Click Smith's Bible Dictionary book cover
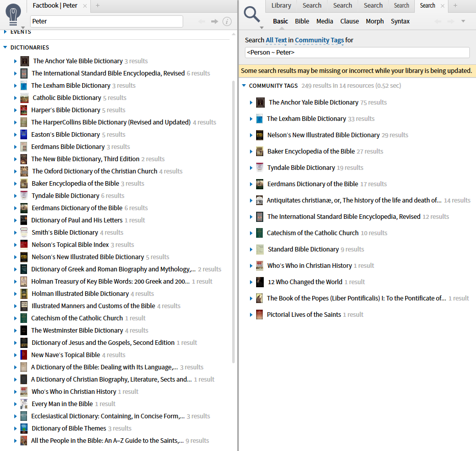Image resolution: width=476 pixels, height=451 pixels. [24, 233]
